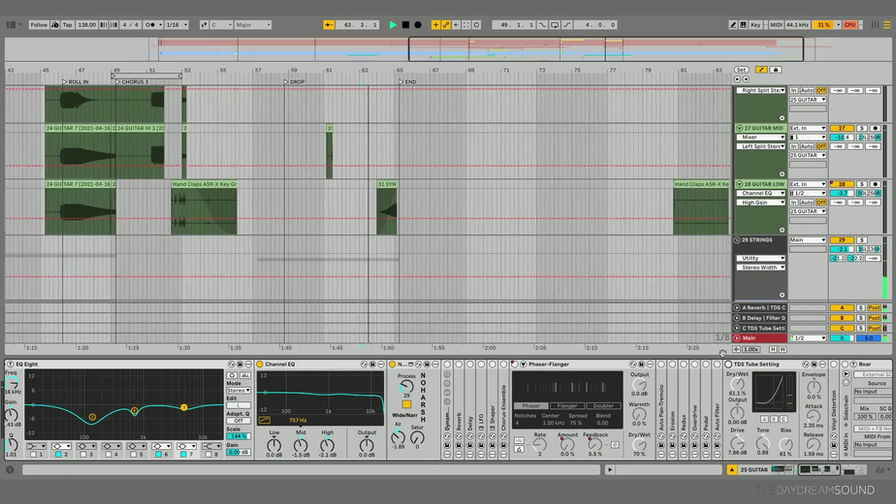Expand the A Reverb return track
This screenshot has height=504, width=896.
tap(737, 307)
